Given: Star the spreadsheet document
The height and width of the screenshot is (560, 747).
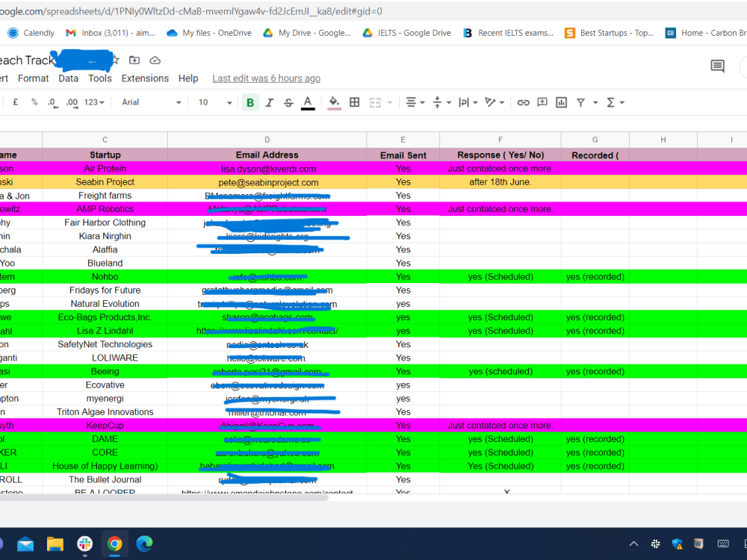Looking at the screenshot, I should (x=115, y=60).
